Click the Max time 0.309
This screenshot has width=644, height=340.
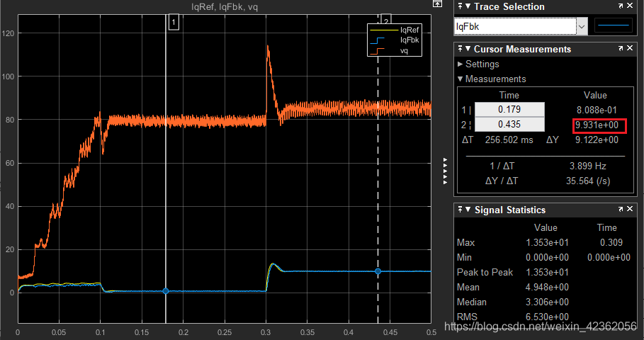[x=611, y=243]
